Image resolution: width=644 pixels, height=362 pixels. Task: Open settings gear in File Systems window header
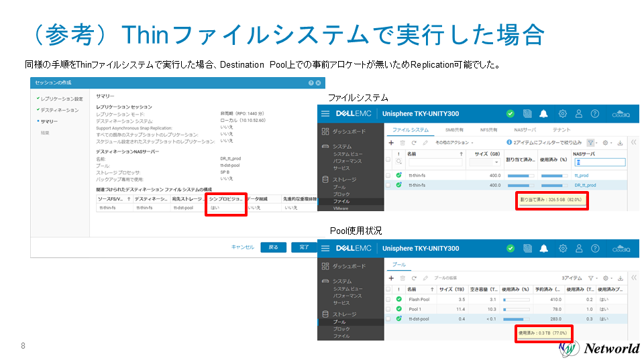click(x=563, y=114)
